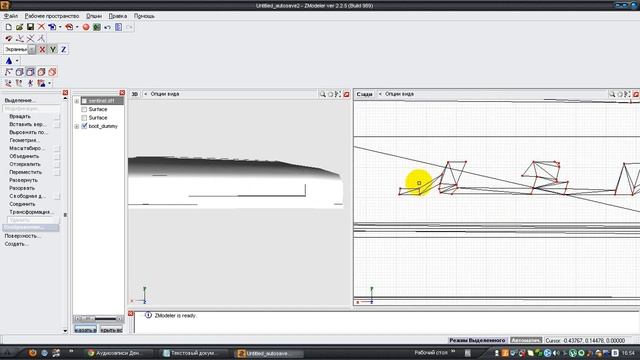This screenshot has width=640, height=360.
Task: Click the undo arrow icon
Action: coord(107,27)
